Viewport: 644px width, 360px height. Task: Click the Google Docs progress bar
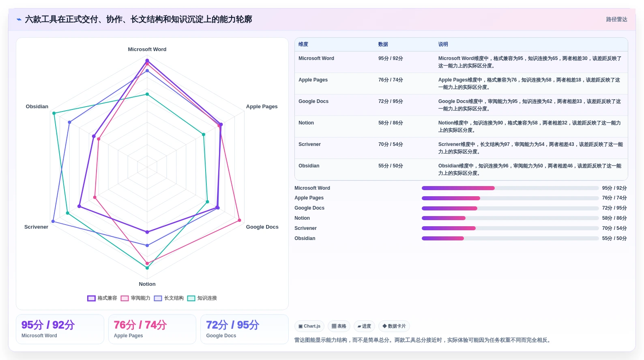[510, 208]
